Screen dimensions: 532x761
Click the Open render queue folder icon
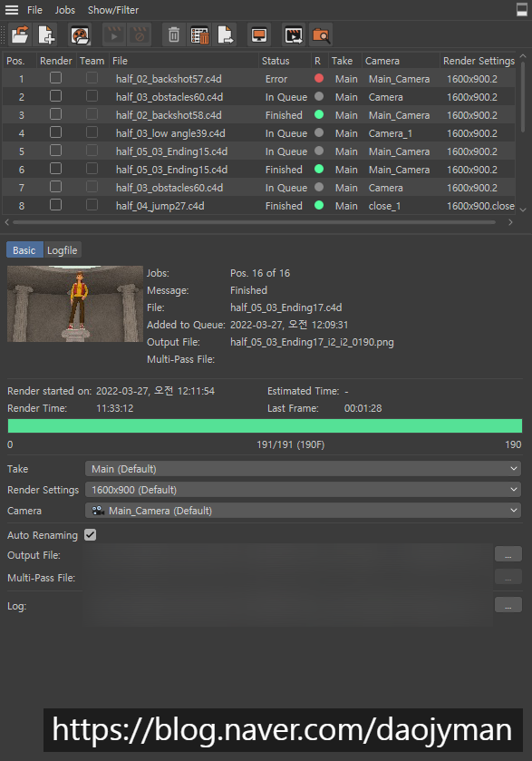tap(20, 35)
